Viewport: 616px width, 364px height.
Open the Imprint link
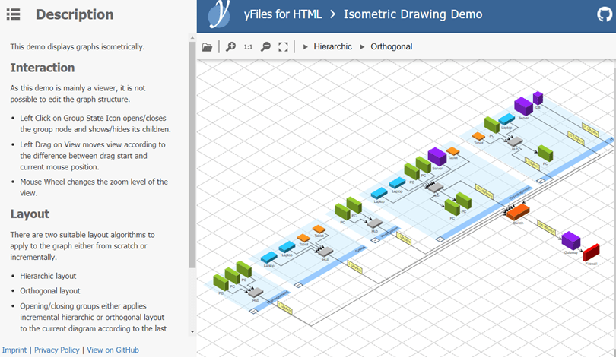tap(14, 350)
